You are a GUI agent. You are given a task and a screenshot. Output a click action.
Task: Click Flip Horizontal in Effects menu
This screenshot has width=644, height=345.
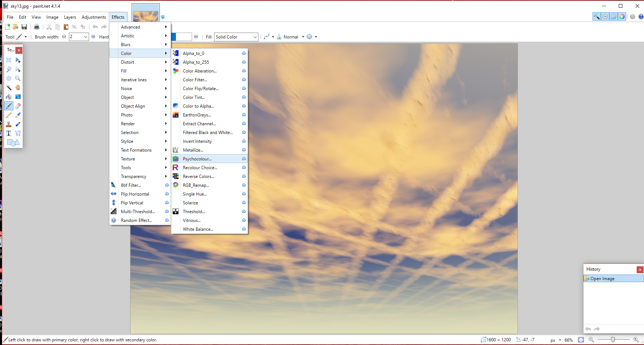pos(140,194)
